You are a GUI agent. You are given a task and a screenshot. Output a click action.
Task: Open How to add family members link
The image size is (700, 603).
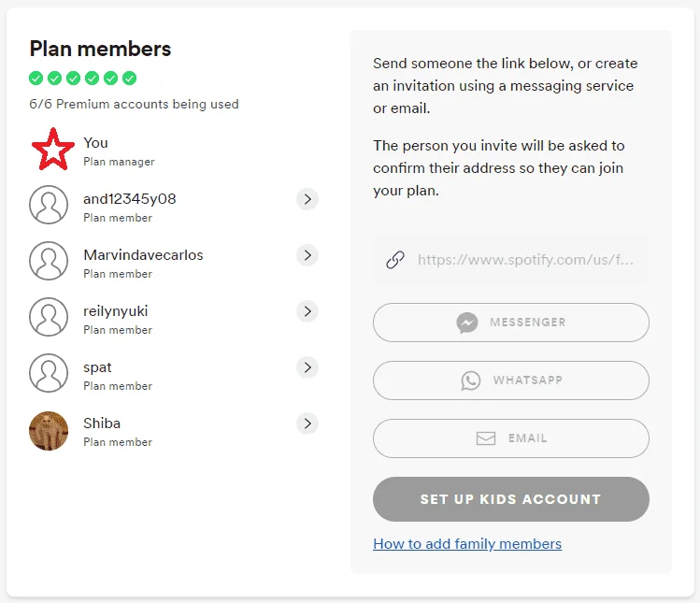coord(467,544)
